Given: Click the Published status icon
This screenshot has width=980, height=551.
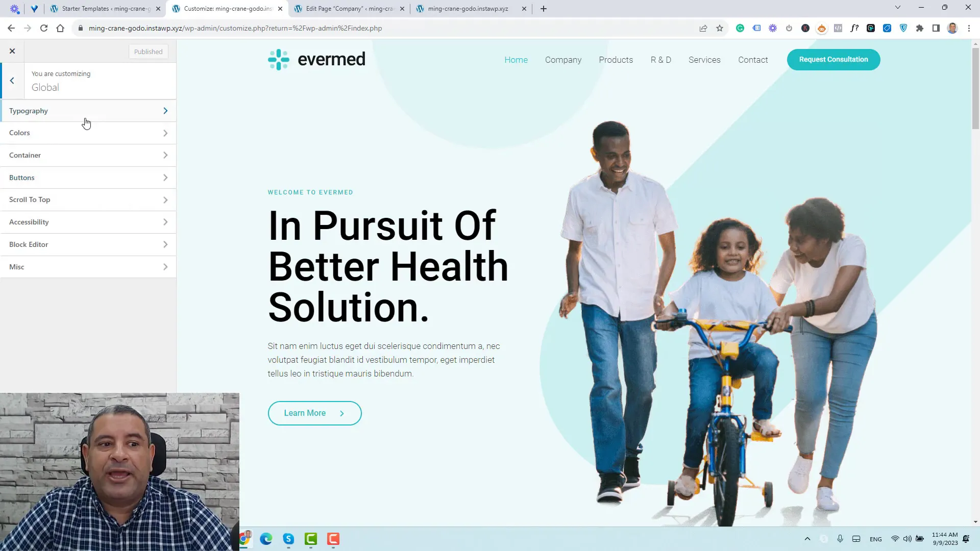Looking at the screenshot, I should click(x=149, y=51).
